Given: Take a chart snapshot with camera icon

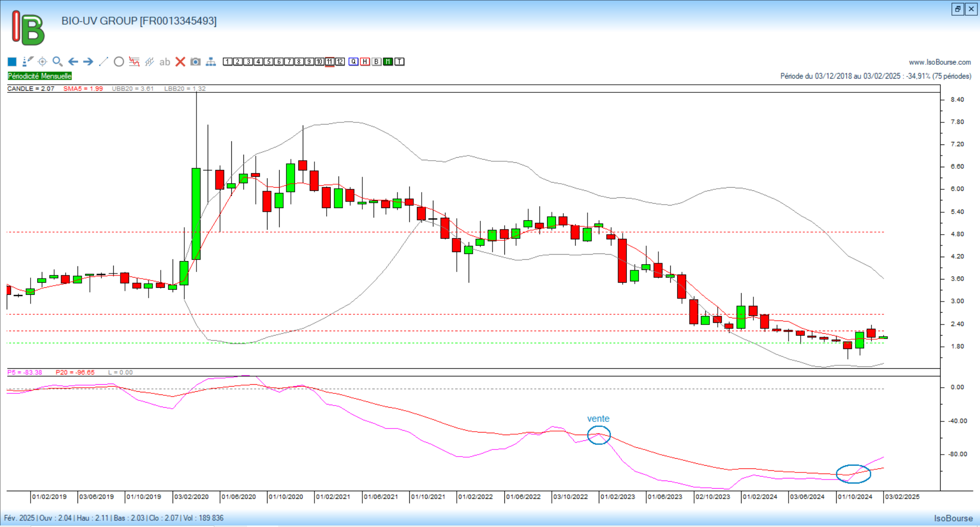Looking at the screenshot, I should pos(195,62).
